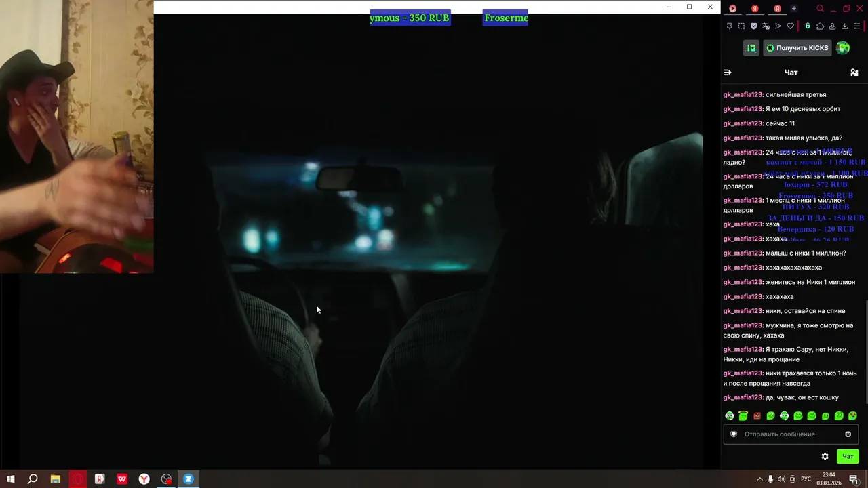868x488 pixels.
Task: Click the green unlocked padlock icon
Action: point(808,26)
